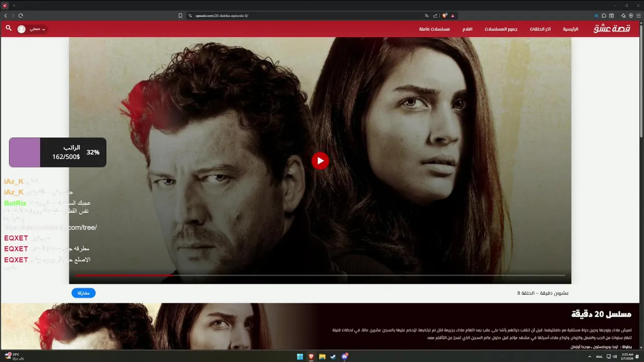Click the site search magnifier icon
The width and height of the screenshot is (644, 362).
pos(9,28)
